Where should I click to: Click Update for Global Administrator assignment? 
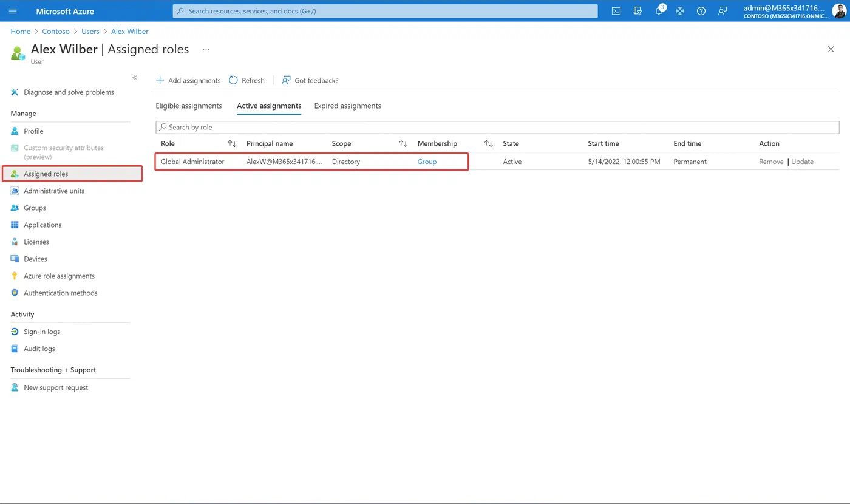[x=802, y=162]
